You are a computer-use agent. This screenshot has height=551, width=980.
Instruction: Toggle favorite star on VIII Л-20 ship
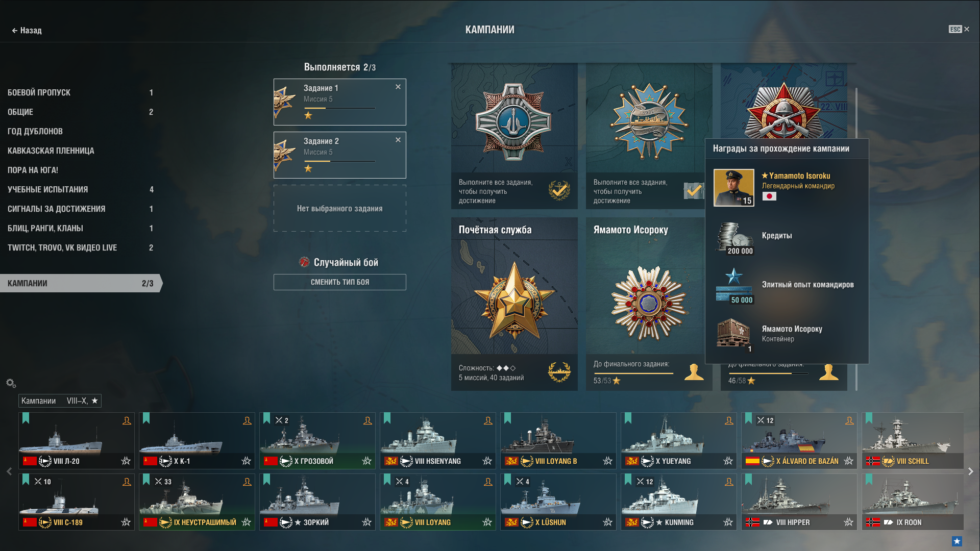[126, 461]
